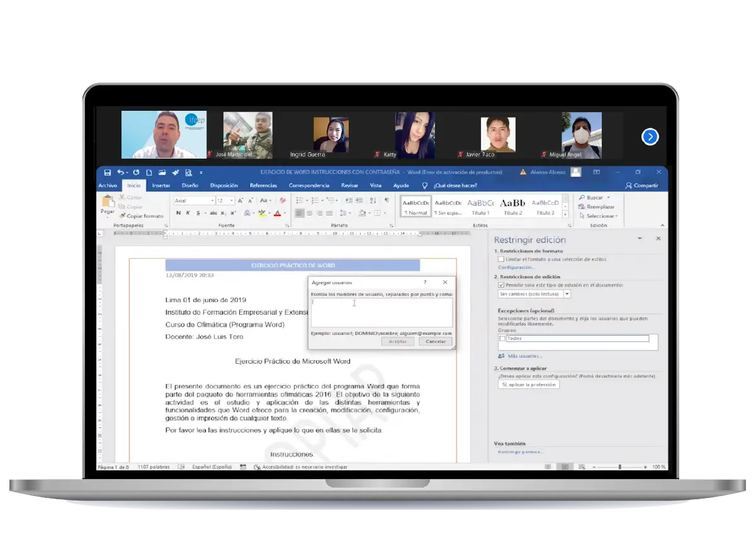
Task: Decrease font size with the smaller A
Action: (251, 201)
